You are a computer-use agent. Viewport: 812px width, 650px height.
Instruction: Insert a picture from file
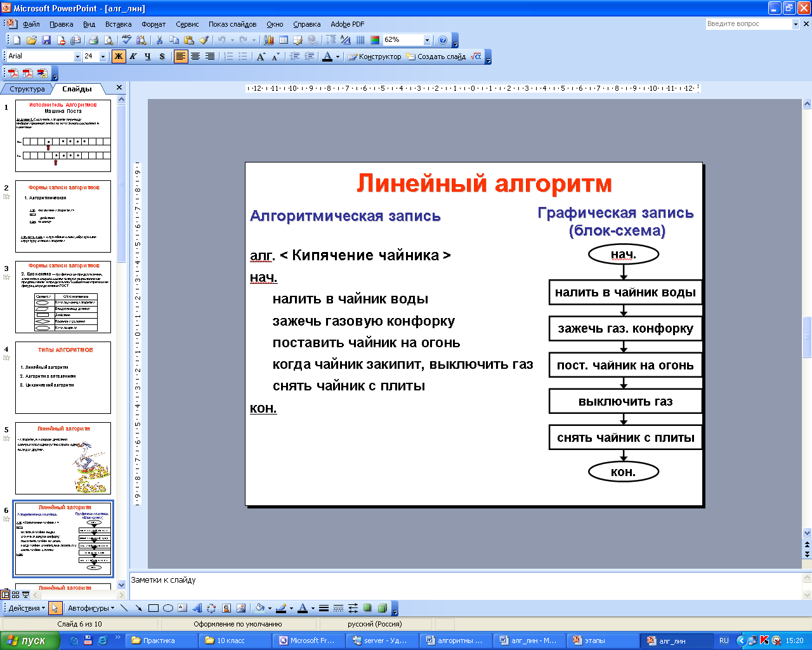pos(241,608)
